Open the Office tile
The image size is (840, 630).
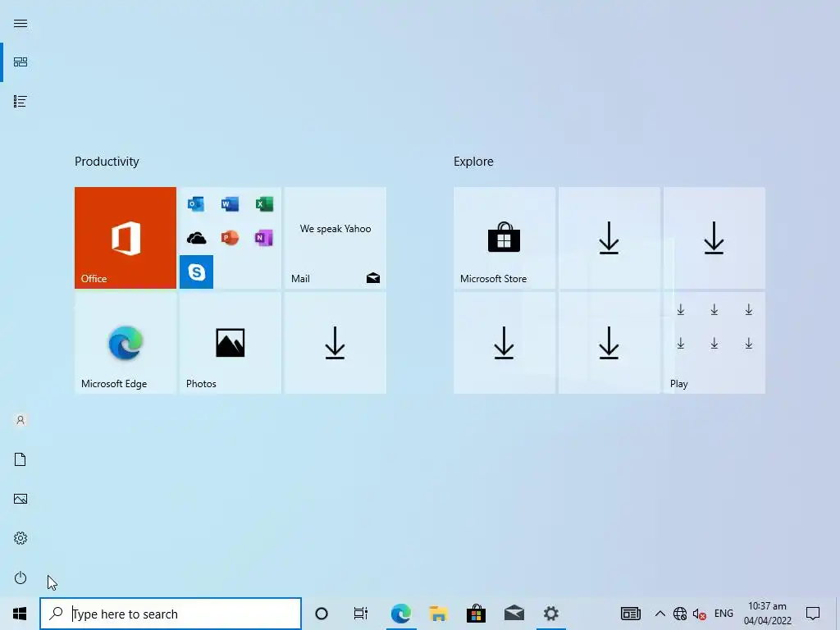tap(126, 238)
